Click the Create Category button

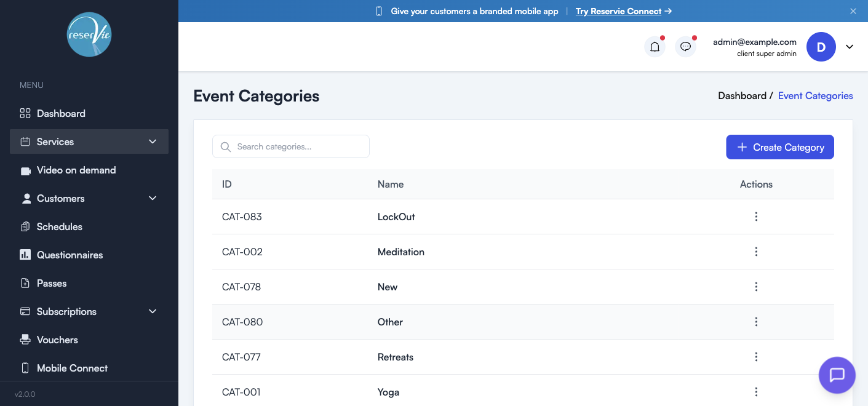(779, 147)
